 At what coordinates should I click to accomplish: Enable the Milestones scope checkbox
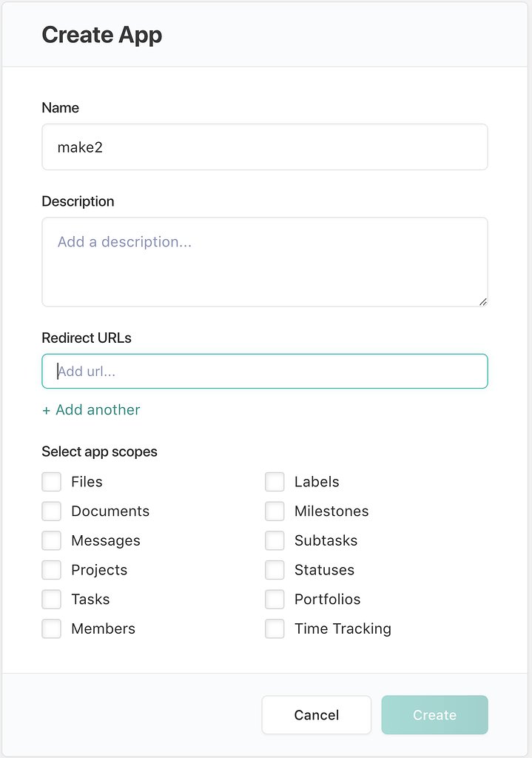275,511
